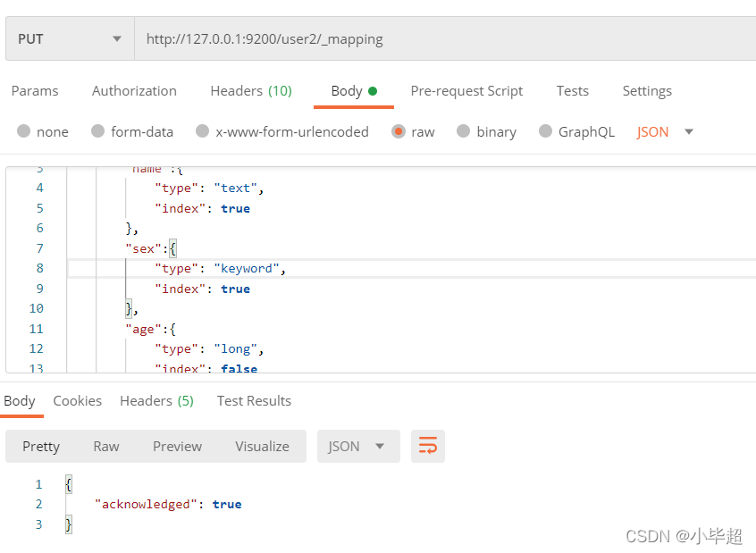Image resolution: width=756 pixels, height=553 pixels.
Task: Select the binary body radio button
Action: click(x=463, y=131)
